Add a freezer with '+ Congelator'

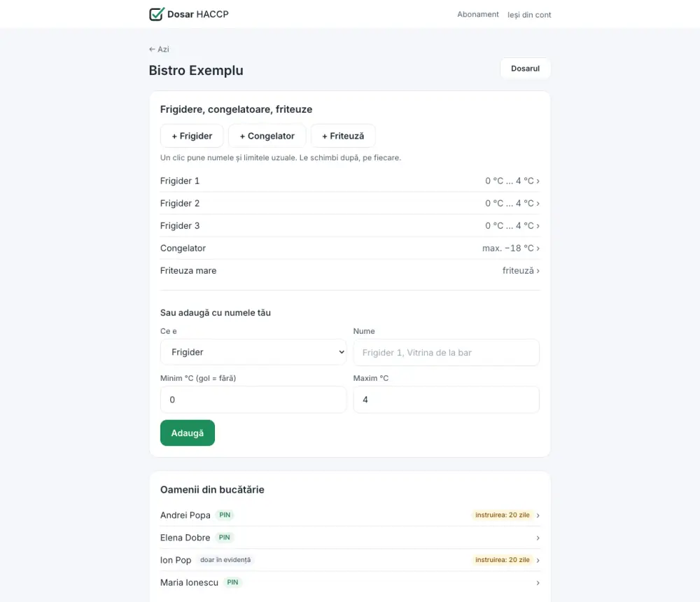(x=267, y=136)
